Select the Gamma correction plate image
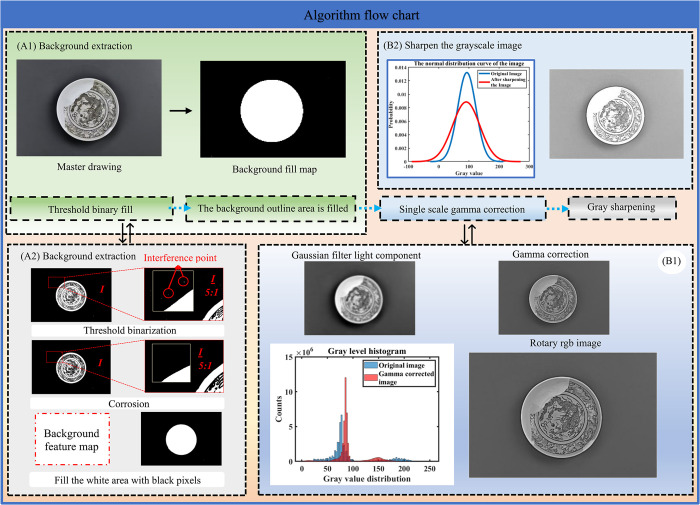 pyautogui.click(x=554, y=297)
